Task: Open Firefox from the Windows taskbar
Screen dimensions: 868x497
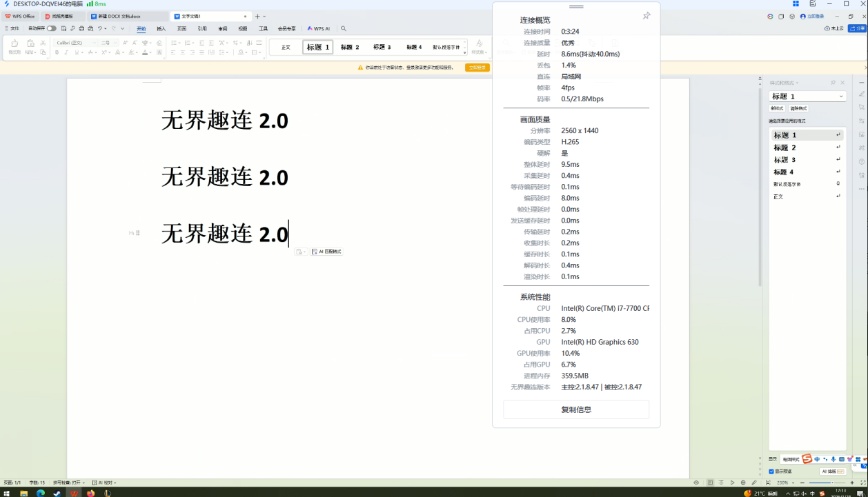Action: coord(91,493)
